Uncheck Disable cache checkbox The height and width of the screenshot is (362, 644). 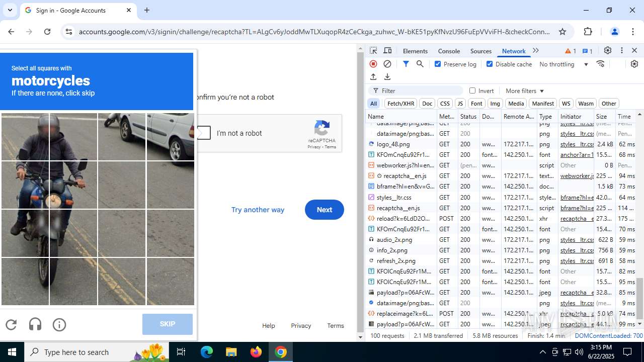click(x=490, y=64)
